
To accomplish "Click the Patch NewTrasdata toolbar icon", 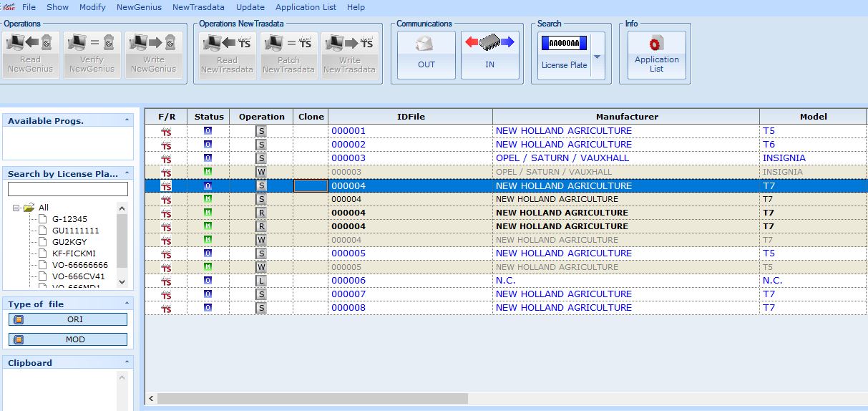I will tap(288, 55).
